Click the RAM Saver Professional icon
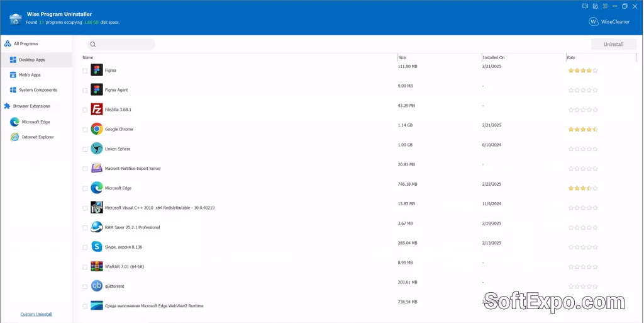Viewport: 644px width, 323px height. click(x=96, y=227)
